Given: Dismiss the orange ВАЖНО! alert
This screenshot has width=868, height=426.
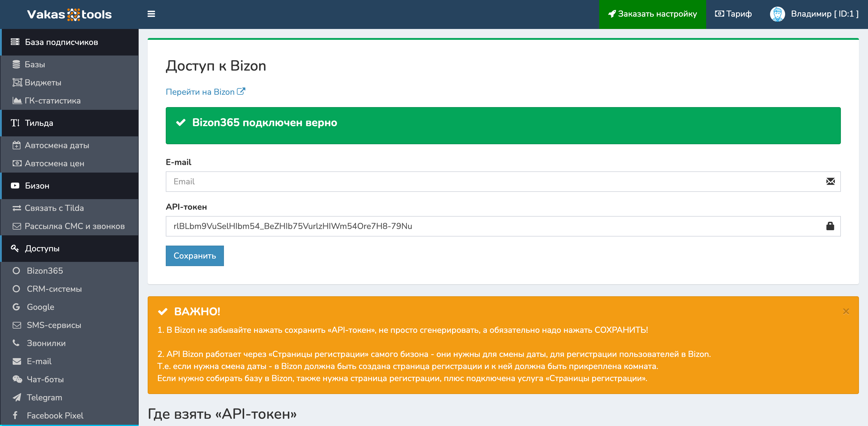Looking at the screenshot, I should click(846, 311).
